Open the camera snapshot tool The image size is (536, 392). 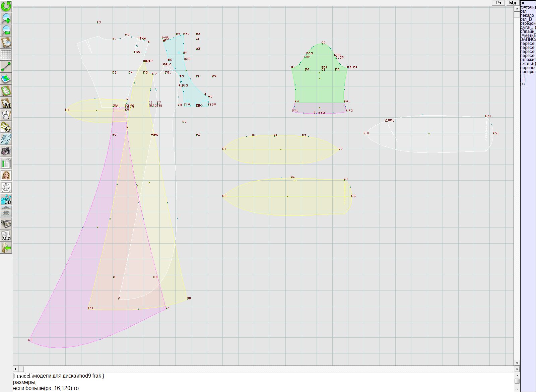point(6,151)
